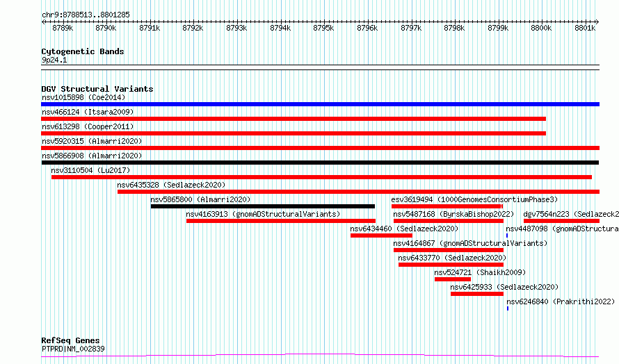This screenshot has height=364, width=619.
Task: Click the 8801k ruler tick label
Action: [585, 28]
